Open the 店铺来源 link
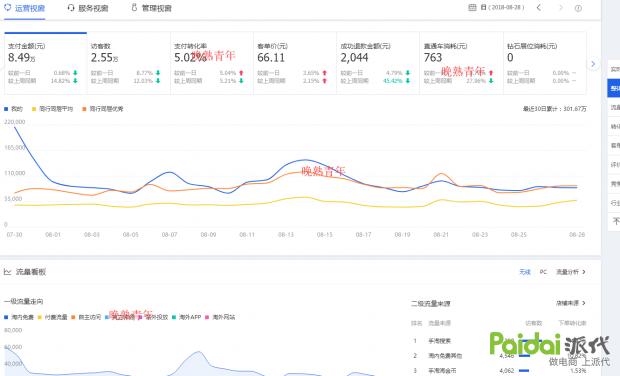Image resolution: width=620 pixels, height=376 pixels. (x=571, y=303)
